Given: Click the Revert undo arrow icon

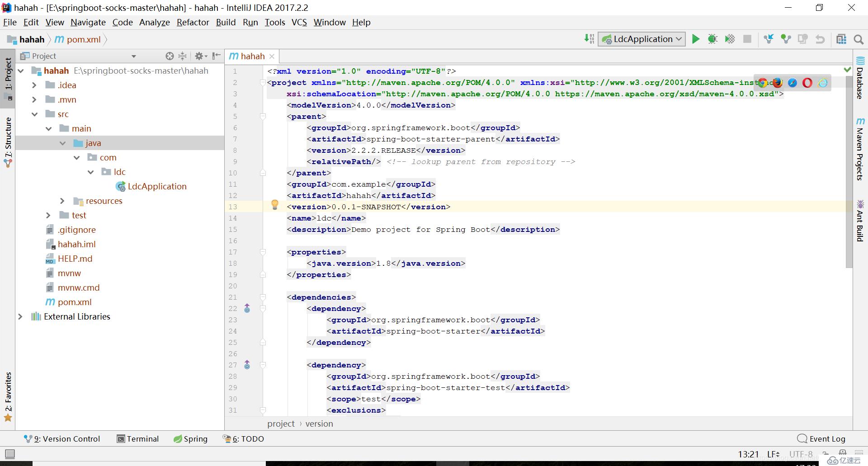Looking at the screenshot, I should pyautogui.click(x=820, y=39).
